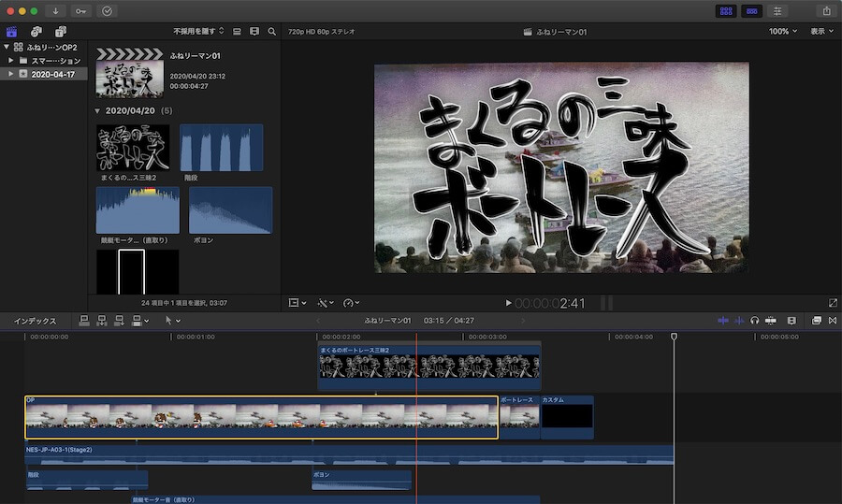This screenshot has width=842, height=504.
Task: Open the enhancement magic wand menu
Action: coord(326,303)
